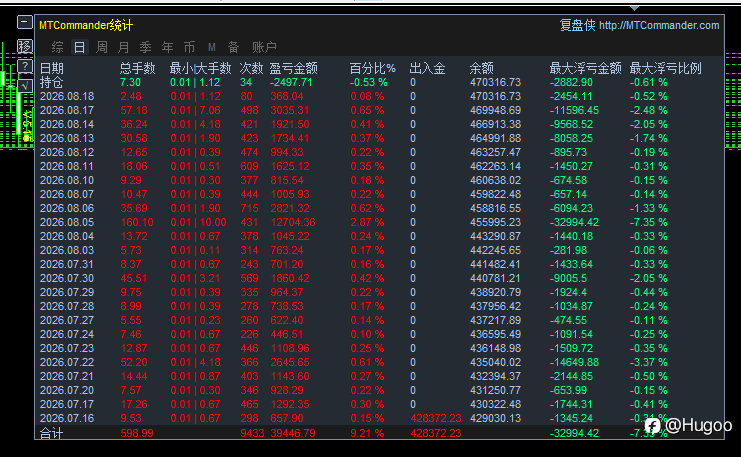This screenshot has width=741, height=457.
Task: Click the 9433 total trade count
Action: click(252, 433)
